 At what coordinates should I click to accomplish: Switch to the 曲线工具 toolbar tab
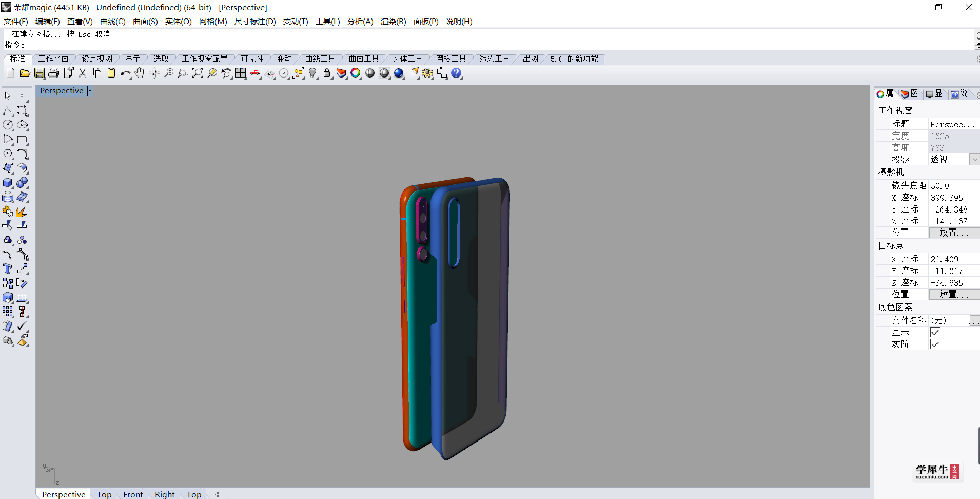tap(320, 59)
